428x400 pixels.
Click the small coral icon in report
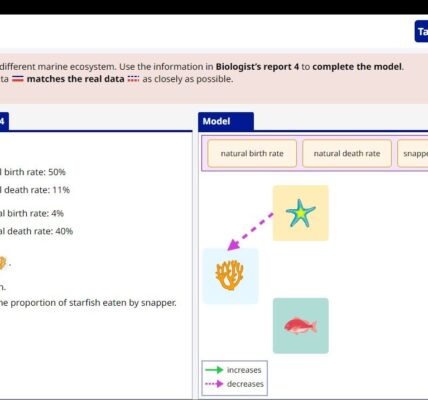click(2, 263)
